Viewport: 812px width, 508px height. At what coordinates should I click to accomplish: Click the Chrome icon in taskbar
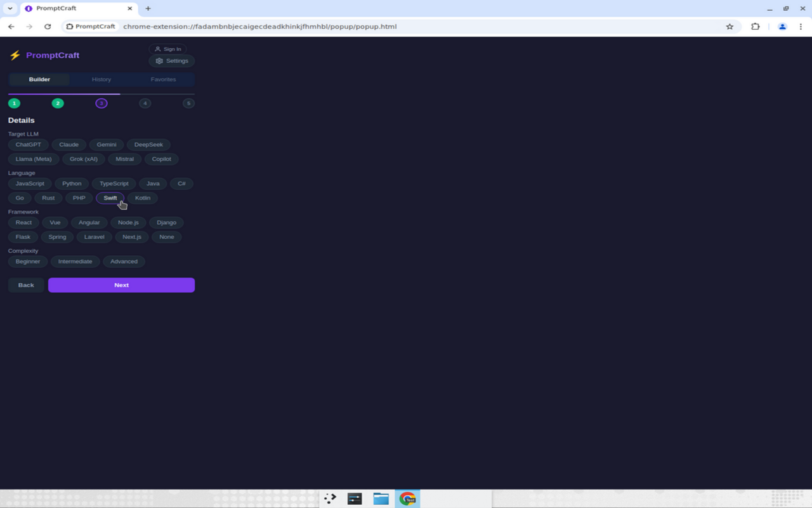click(x=407, y=498)
